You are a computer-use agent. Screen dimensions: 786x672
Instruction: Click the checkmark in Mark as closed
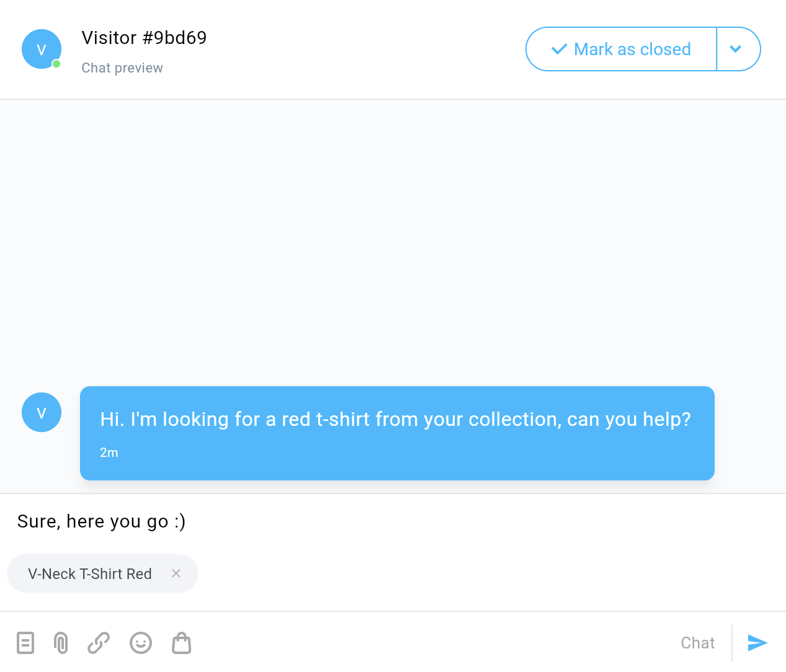pos(559,49)
